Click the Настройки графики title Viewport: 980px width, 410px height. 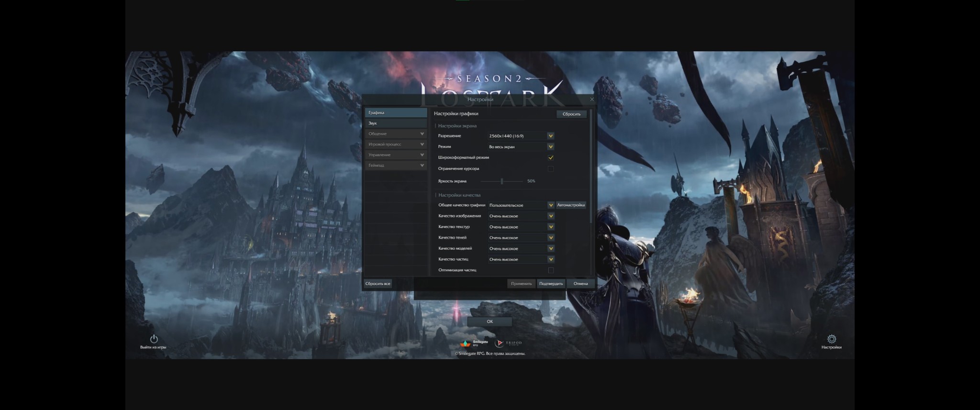(456, 114)
